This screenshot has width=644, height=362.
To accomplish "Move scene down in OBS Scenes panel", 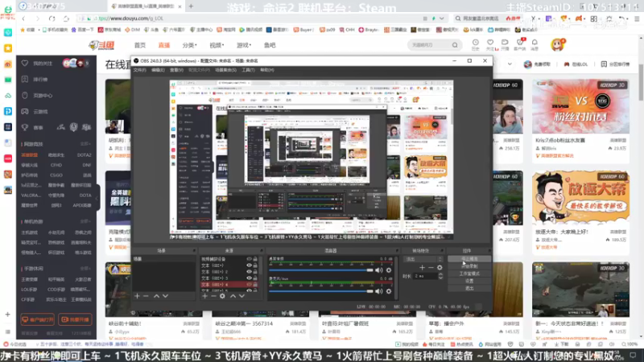I will click(x=165, y=296).
